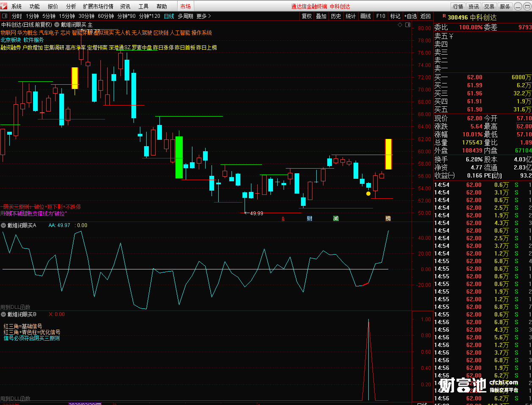Screen dimensions: 532x405
Task: Click the 49.99 low price label
Action: [256, 214]
